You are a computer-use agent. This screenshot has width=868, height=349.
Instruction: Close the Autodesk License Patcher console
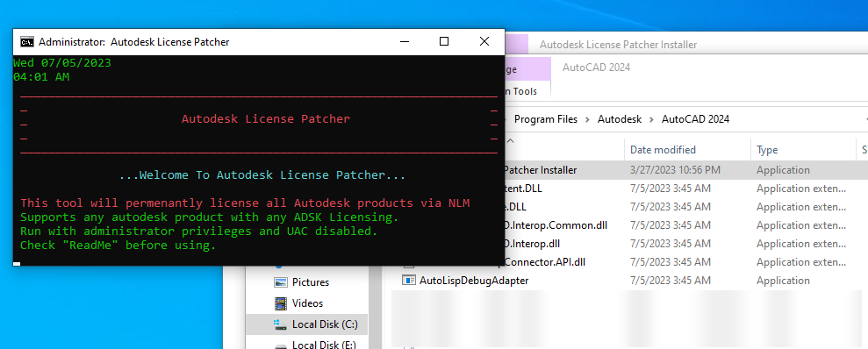[x=484, y=41]
